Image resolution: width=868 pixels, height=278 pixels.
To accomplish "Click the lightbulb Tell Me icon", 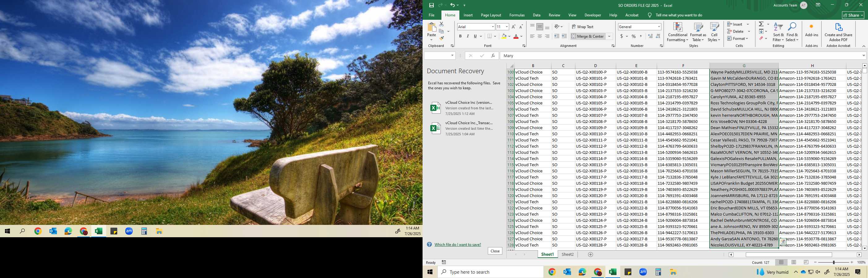I will pos(650,15).
